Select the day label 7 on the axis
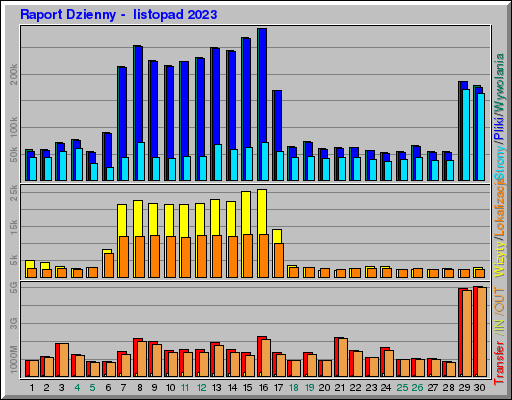 (124, 388)
